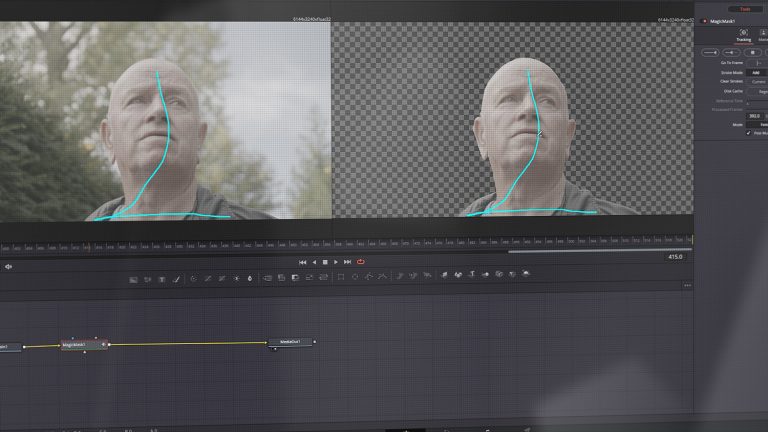Select the Add stroke mode
The width and height of the screenshot is (768, 432).
757,72
